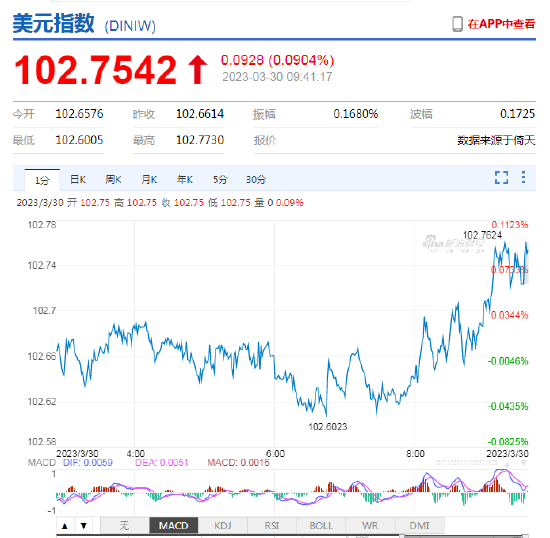This screenshot has height=538, width=550.
Task: Click the down triangle indicator button
Action: [83, 526]
